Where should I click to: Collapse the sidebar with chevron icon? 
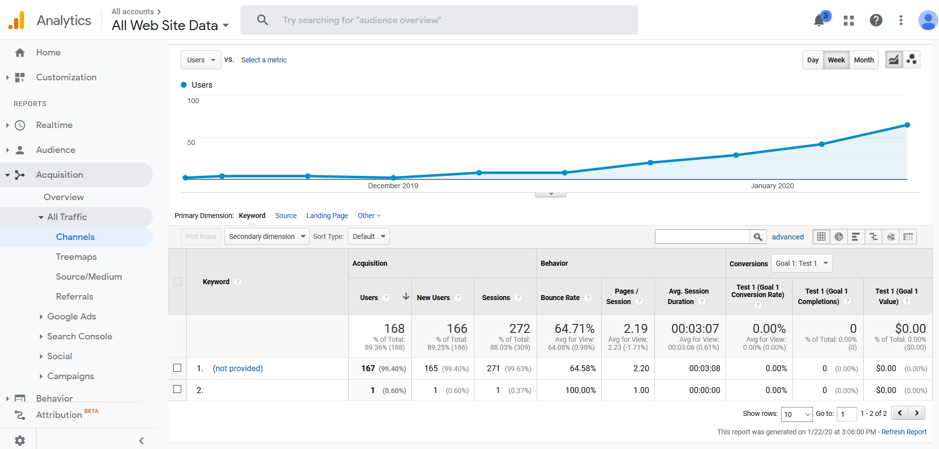141,441
